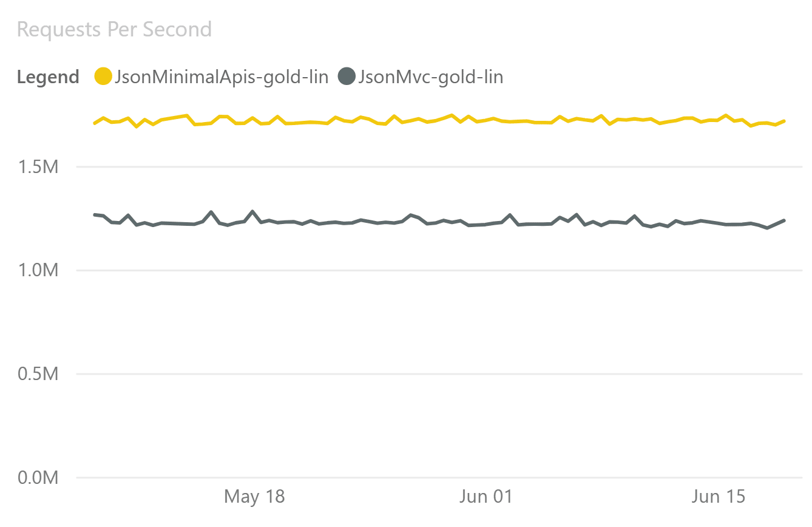The height and width of the screenshot is (527, 812).
Task: Click the Jun 15 x-axis label
Action: (718, 497)
